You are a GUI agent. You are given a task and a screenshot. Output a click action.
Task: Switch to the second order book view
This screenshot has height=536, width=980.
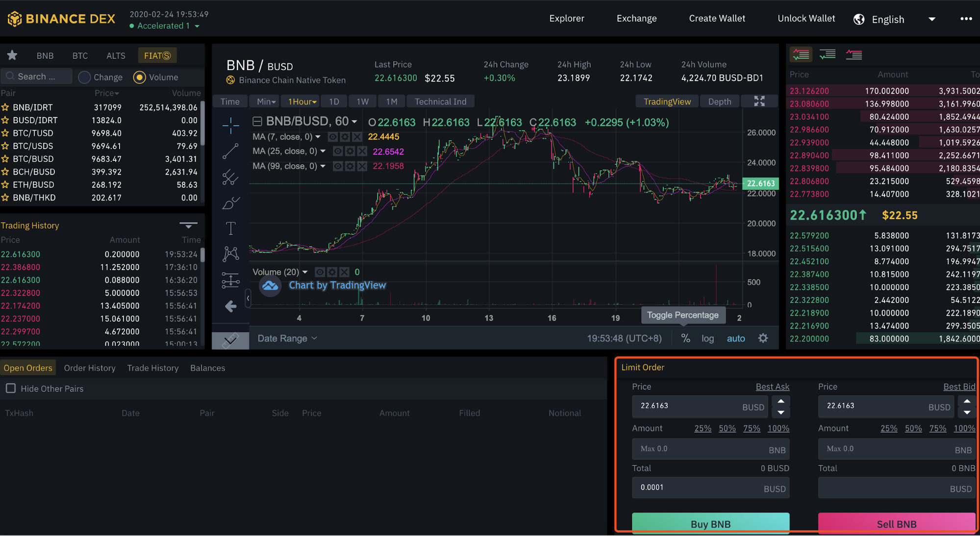[828, 54]
